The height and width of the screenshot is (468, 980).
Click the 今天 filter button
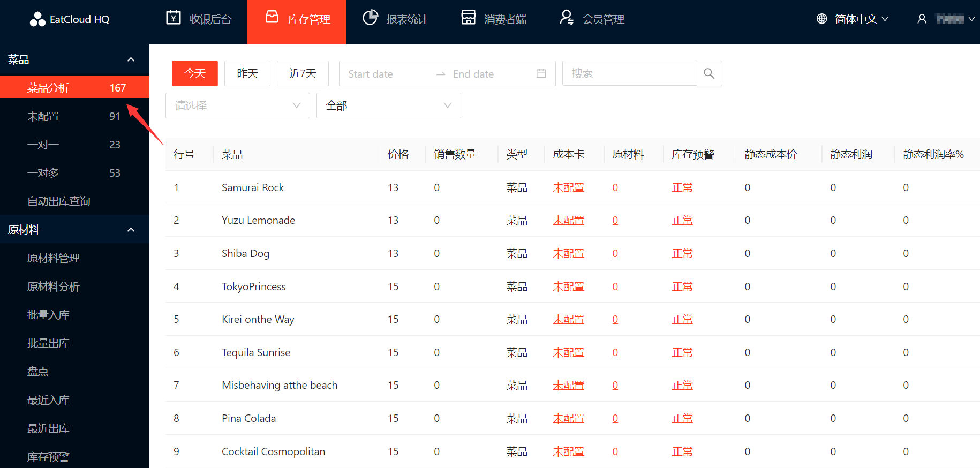pyautogui.click(x=195, y=73)
